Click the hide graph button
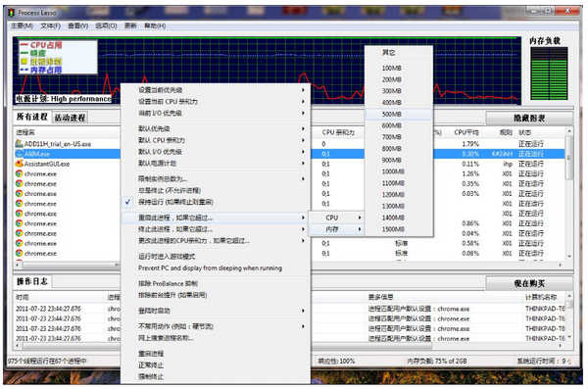 coord(529,119)
